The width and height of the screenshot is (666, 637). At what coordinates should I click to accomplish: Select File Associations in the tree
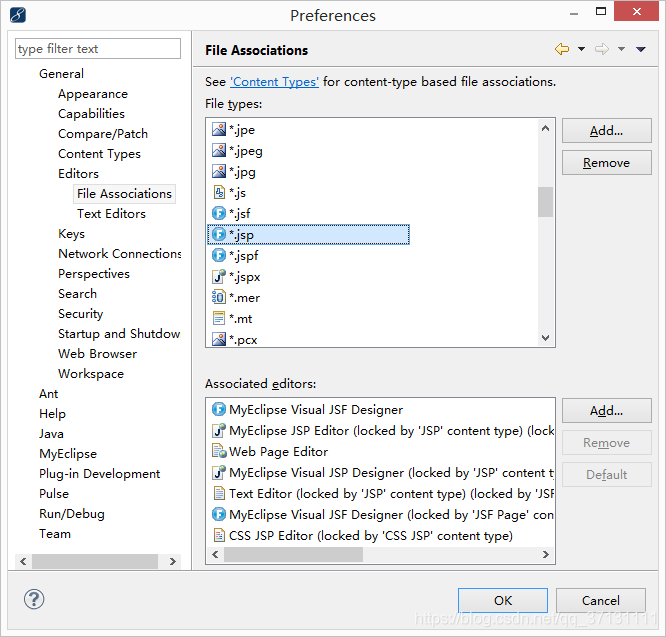(124, 194)
